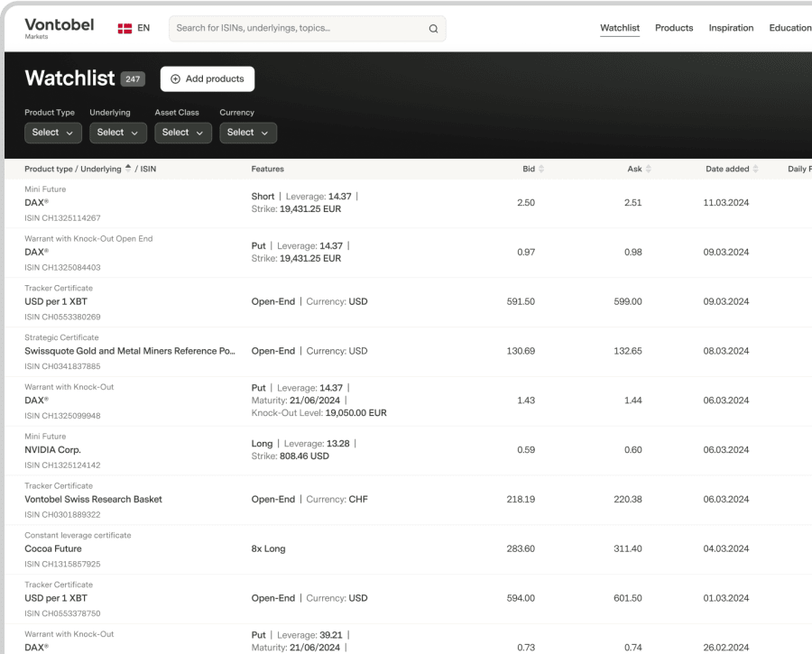Image resolution: width=812 pixels, height=654 pixels.
Task: Click date added 08.03.2024
Action: (726, 351)
